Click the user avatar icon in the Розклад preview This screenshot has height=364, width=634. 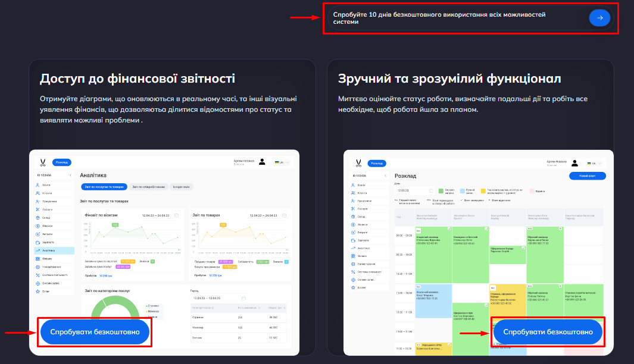(574, 162)
